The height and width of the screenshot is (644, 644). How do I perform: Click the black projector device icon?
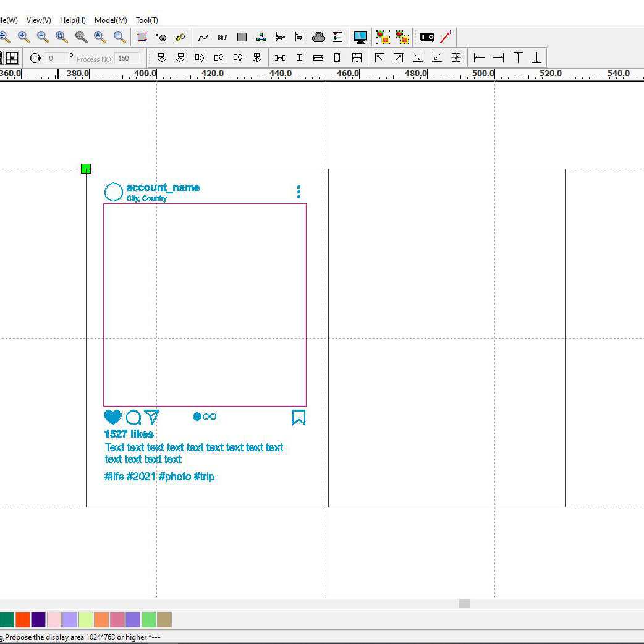click(x=426, y=37)
